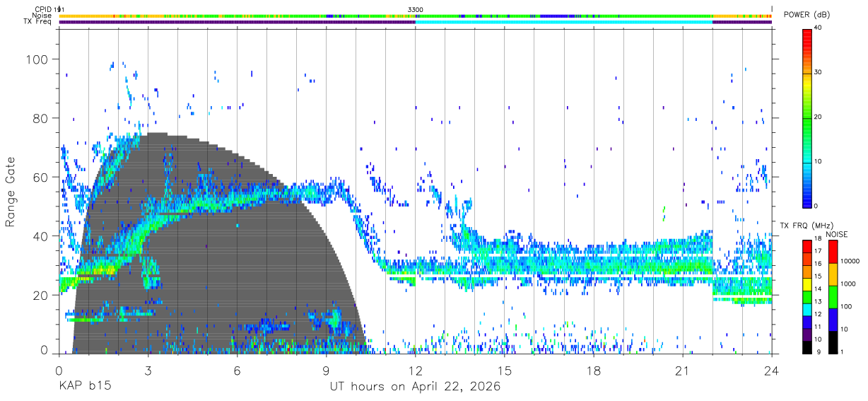Click the red segment of TX FRQ colorbar
Viewport: 868px width, 401px height.
807,245
